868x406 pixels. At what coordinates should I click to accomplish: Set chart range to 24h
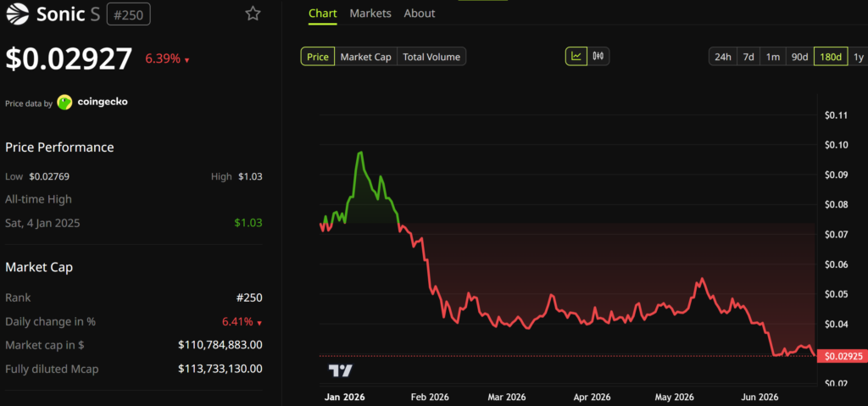tap(723, 57)
